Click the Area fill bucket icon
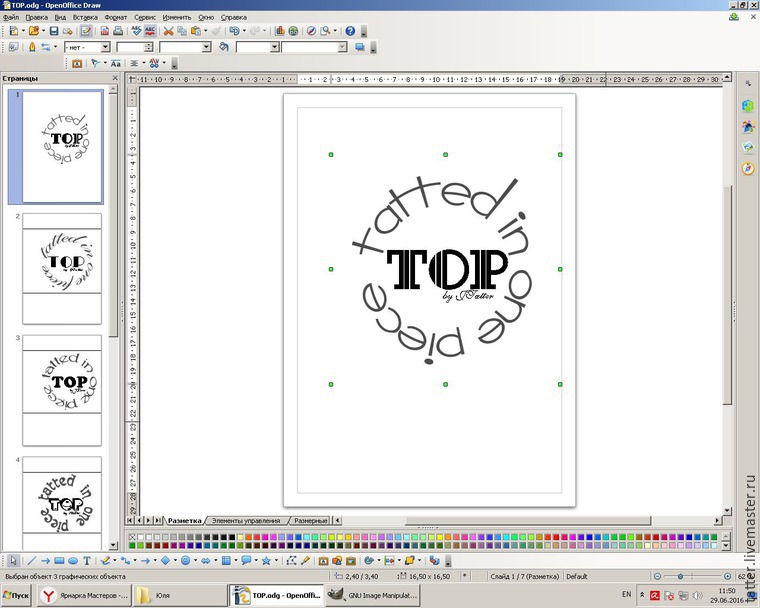 tap(223, 47)
